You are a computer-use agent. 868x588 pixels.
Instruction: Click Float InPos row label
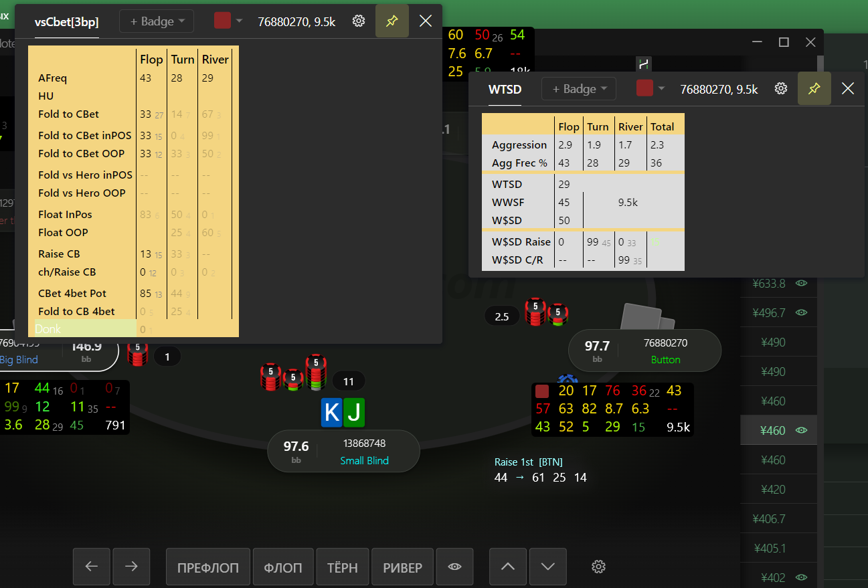point(65,215)
